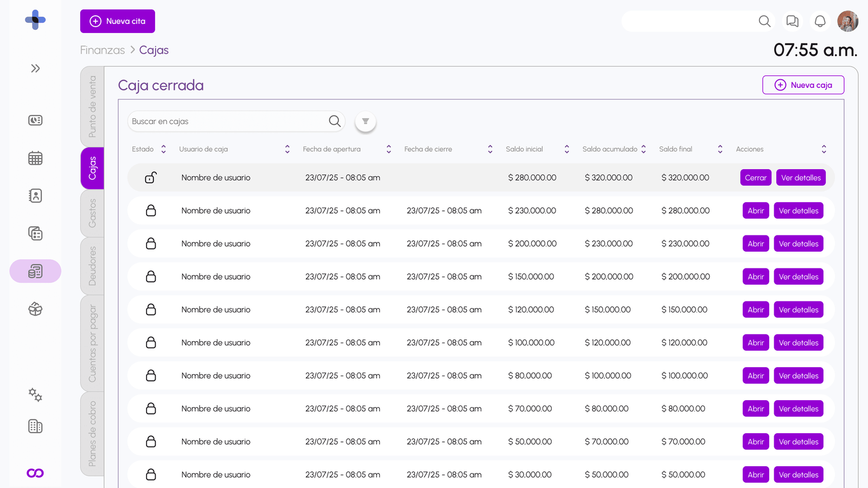This screenshot has width=868, height=488.
Task: Click the Nueva caja button
Action: coord(803,85)
